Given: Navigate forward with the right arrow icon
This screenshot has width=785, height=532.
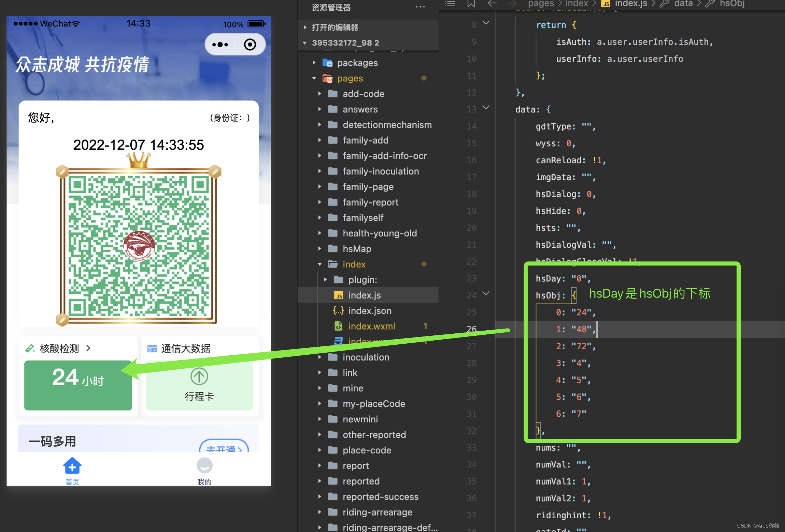Looking at the screenshot, I should (x=512, y=3).
